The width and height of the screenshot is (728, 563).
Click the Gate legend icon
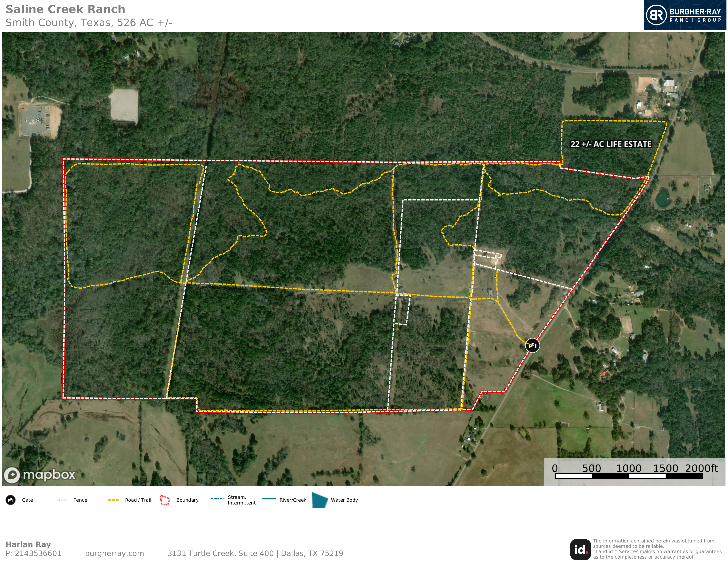pos(11,500)
